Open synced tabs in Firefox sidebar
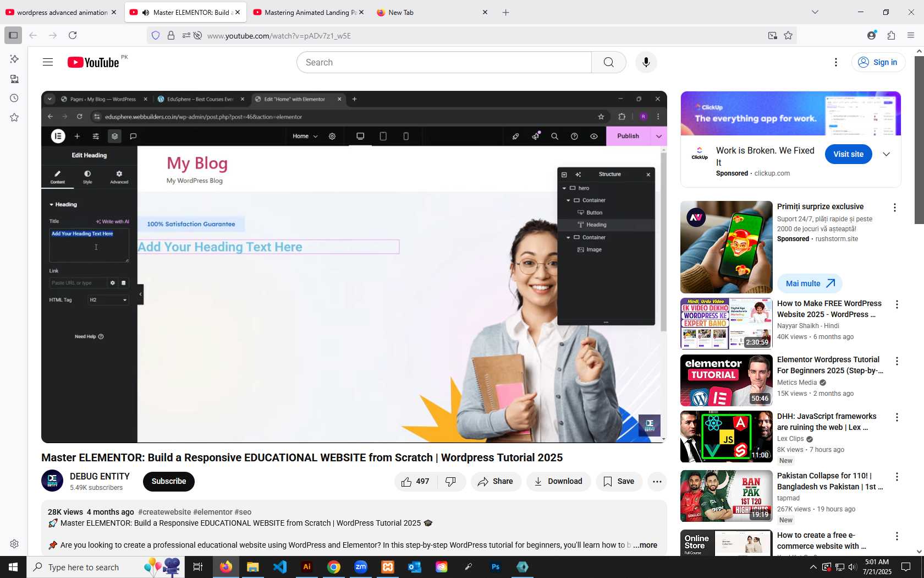Viewport: 924px width, 578px height. 14,79
